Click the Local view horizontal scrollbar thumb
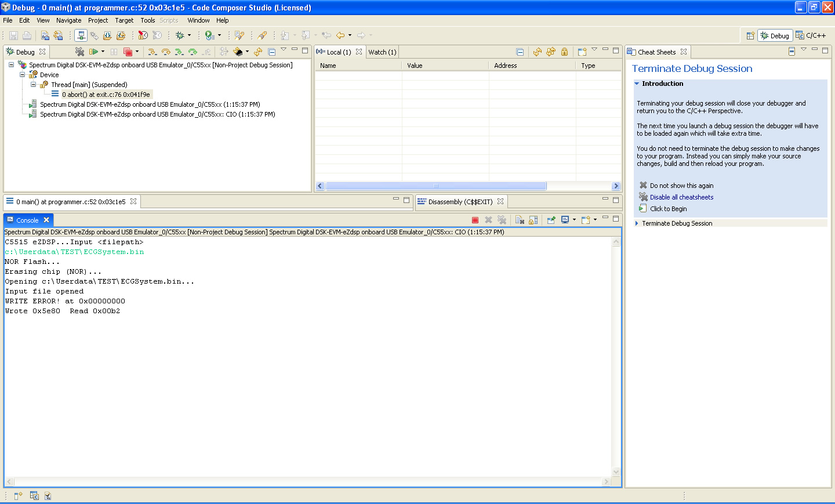Image resolution: width=835 pixels, height=504 pixels. click(x=436, y=186)
